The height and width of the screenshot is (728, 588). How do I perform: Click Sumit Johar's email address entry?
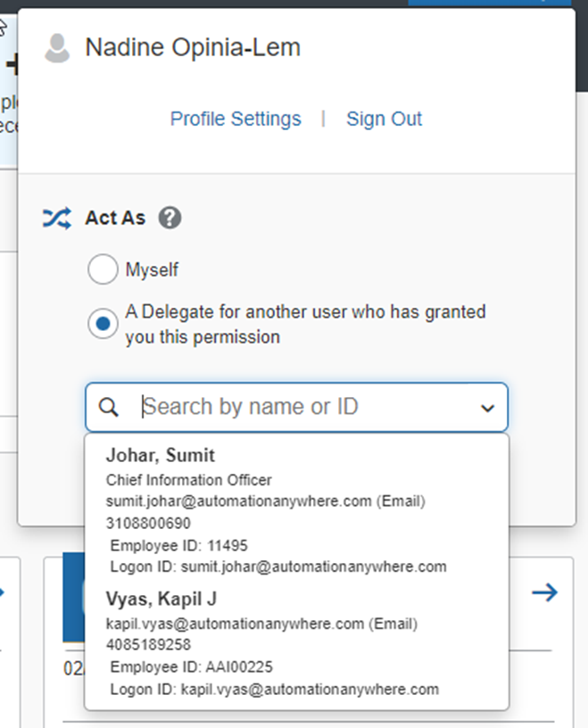pos(266,501)
